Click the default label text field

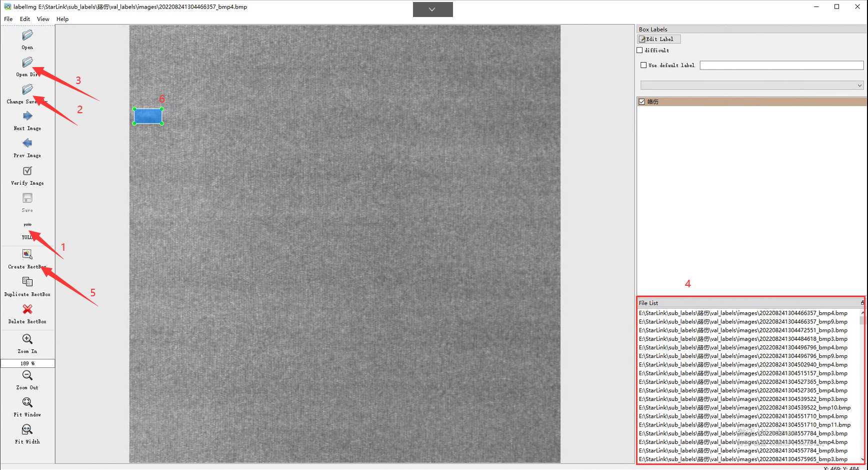point(781,65)
